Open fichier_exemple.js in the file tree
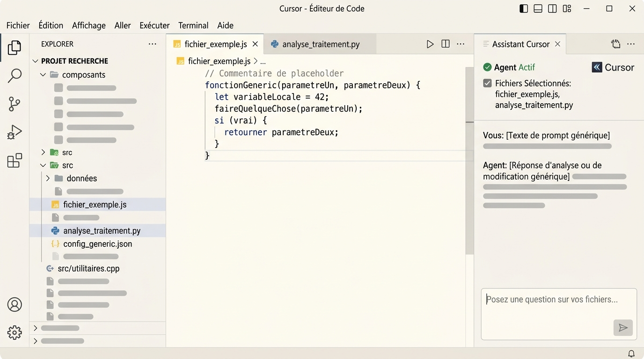The width and height of the screenshot is (644, 359). (x=97, y=205)
